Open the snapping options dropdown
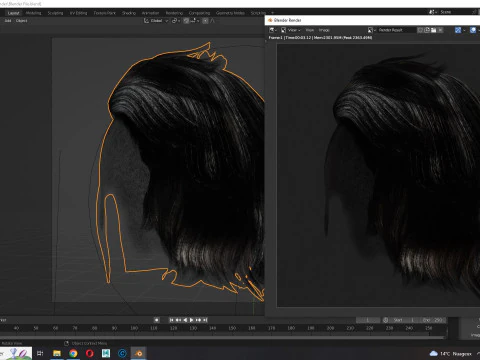The image size is (480, 360). [195, 21]
